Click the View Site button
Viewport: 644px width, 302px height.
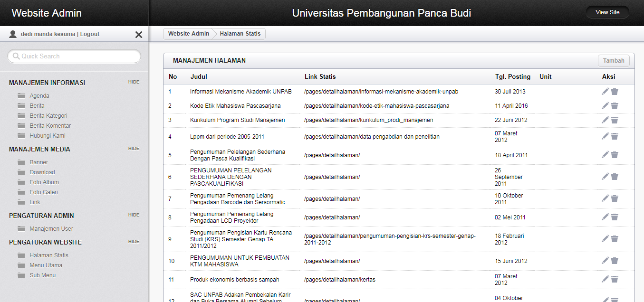[x=607, y=12]
